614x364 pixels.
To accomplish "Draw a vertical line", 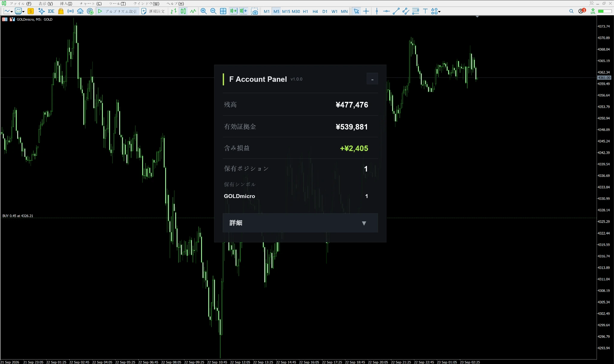I will 377,11.
